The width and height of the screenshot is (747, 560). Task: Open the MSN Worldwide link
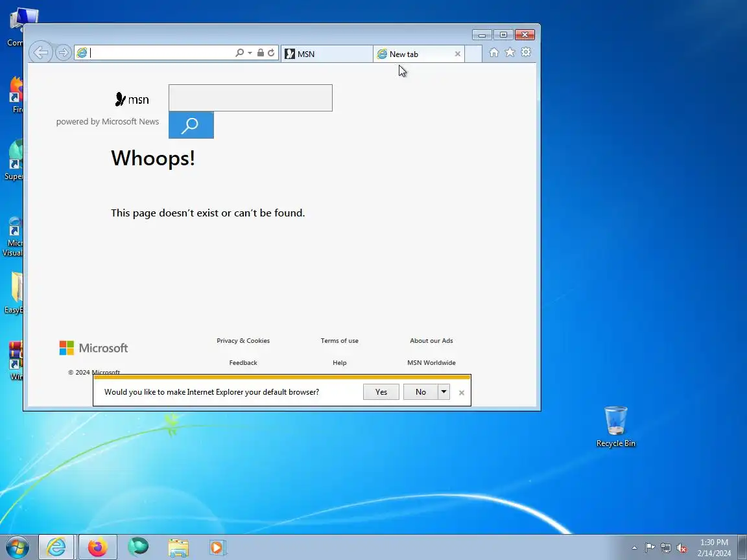431,362
